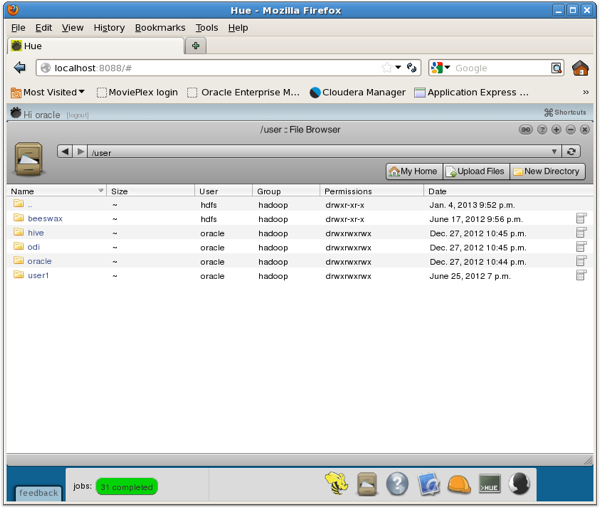
Task: Click the large file cabinet icon in File Browser
Action: click(x=28, y=159)
